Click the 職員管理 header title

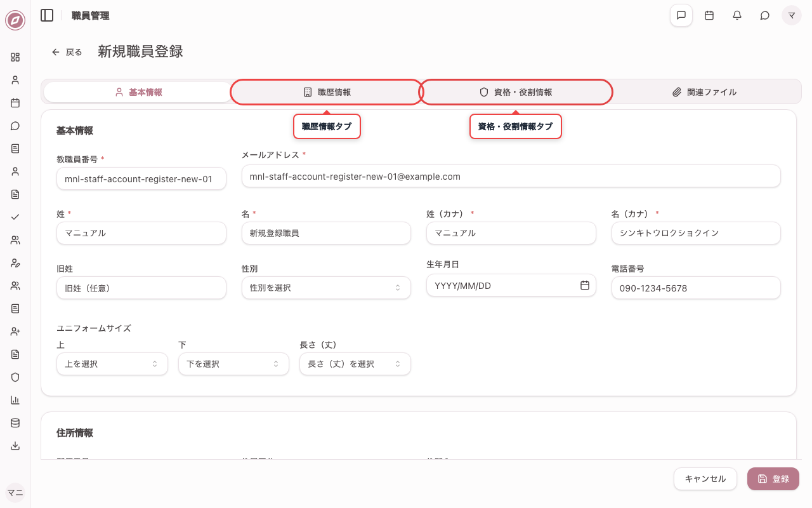coord(91,15)
